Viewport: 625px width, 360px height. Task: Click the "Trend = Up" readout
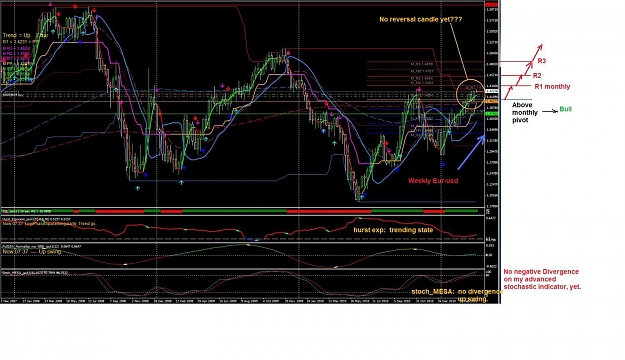pyautogui.click(x=16, y=35)
